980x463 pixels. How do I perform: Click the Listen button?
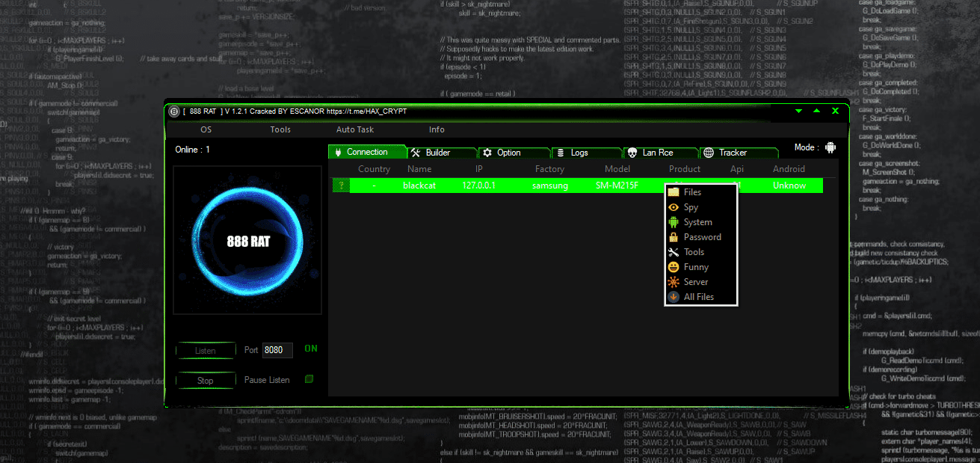pos(205,351)
